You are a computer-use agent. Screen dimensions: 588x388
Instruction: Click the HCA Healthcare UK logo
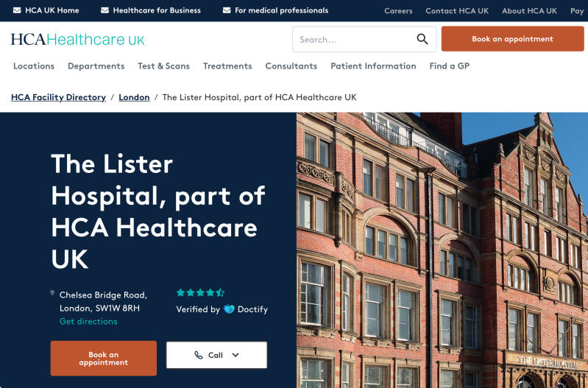(x=77, y=40)
